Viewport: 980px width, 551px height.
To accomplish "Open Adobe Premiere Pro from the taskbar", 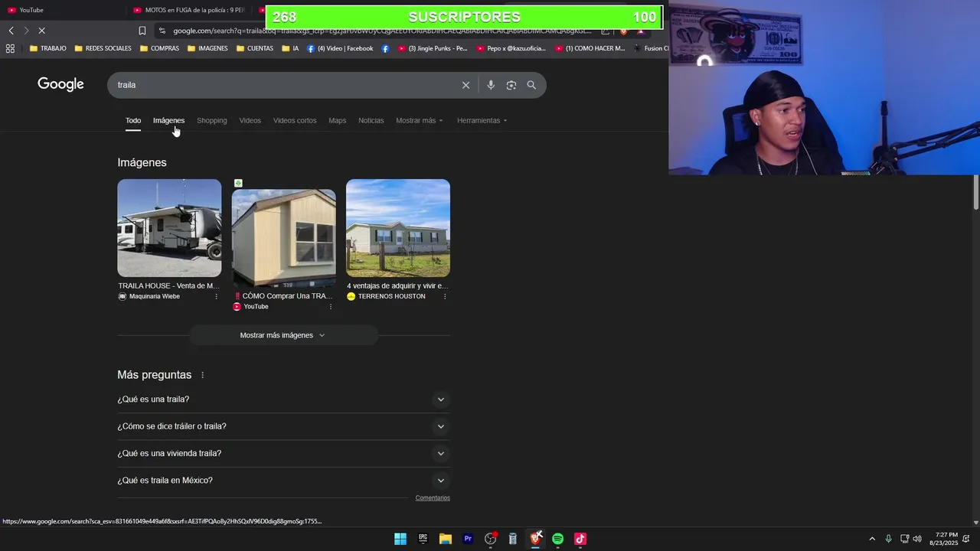I will [468, 539].
